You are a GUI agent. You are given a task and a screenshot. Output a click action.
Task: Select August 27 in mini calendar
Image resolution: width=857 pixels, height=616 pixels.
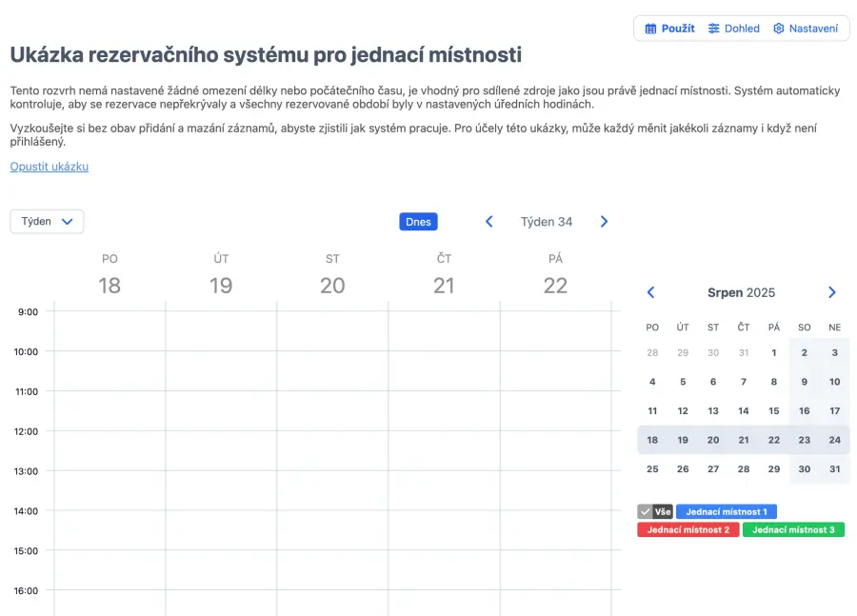pyautogui.click(x=713, y=469)
